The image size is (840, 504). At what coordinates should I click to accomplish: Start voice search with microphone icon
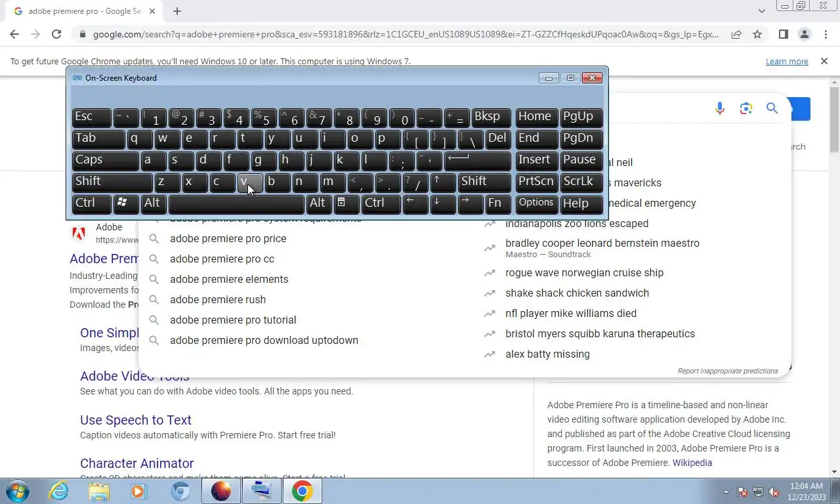pos(720,108)
